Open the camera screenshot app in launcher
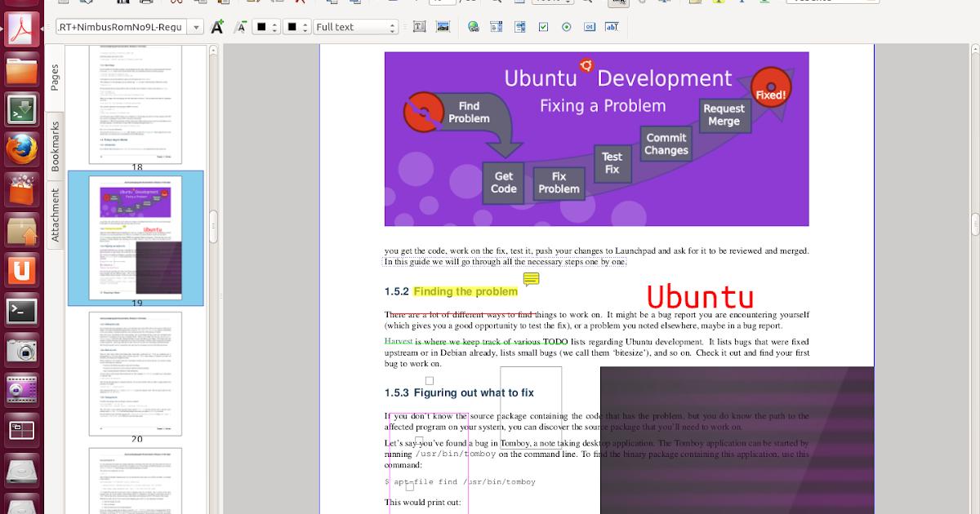 pos(23,351)
